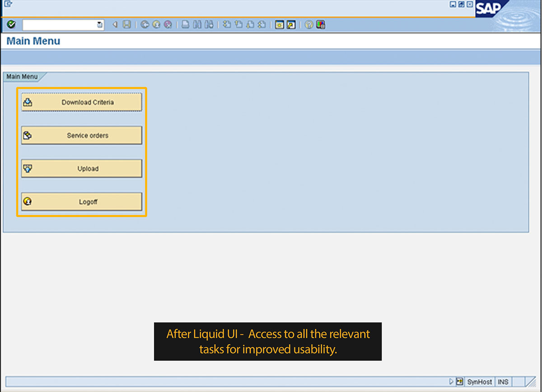
Task: Click the Download Criteria button
Action: (x=82, y=103)
